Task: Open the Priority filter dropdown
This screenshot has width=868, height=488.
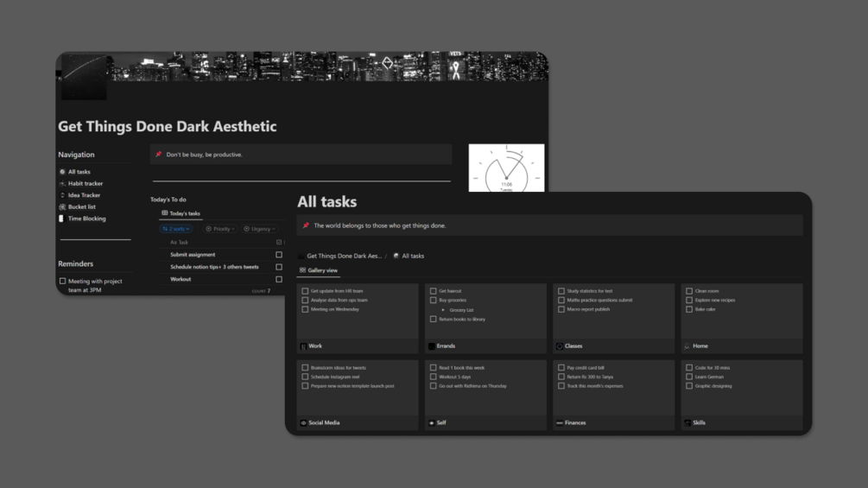Action: (220, 229)
